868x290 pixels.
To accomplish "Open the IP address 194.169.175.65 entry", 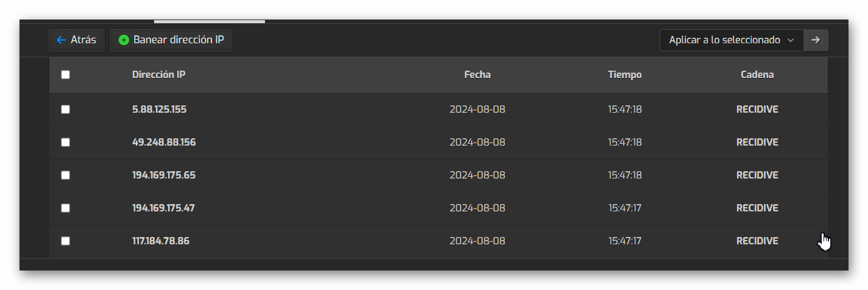I will tap(164, 175).
